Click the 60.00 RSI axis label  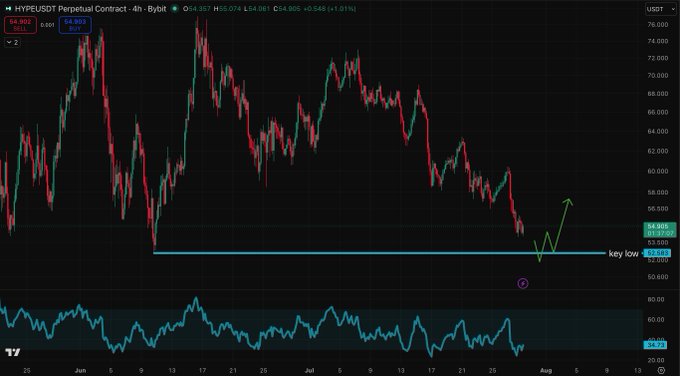pyautogui.click(x=656, y=320)
